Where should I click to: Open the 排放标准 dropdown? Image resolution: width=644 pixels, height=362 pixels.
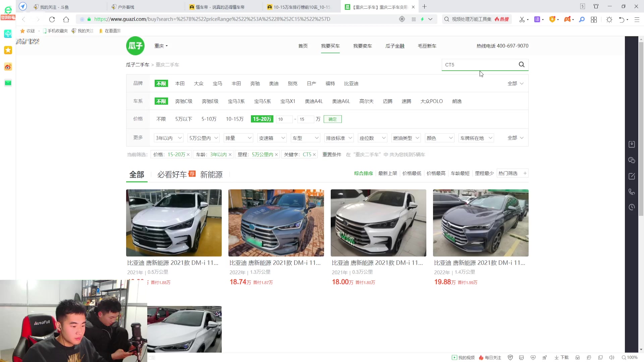(x=339, y=138)
